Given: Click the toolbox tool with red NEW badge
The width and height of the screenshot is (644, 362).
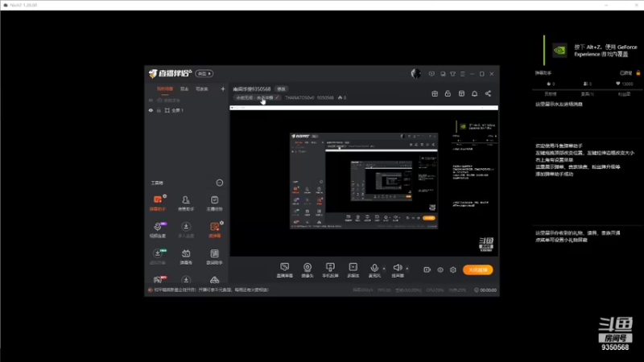Looking at the screenshot, I should click(159, 279).
